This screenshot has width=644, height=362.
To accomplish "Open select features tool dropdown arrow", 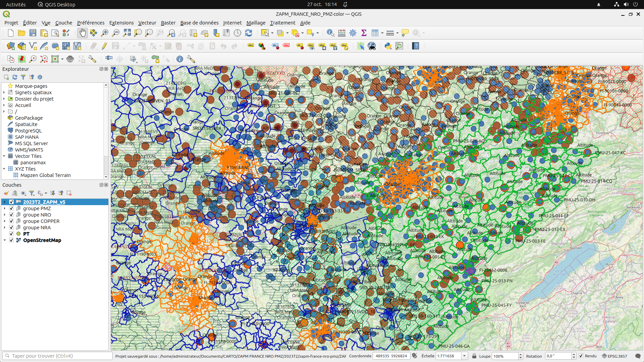I will (272, 33).
